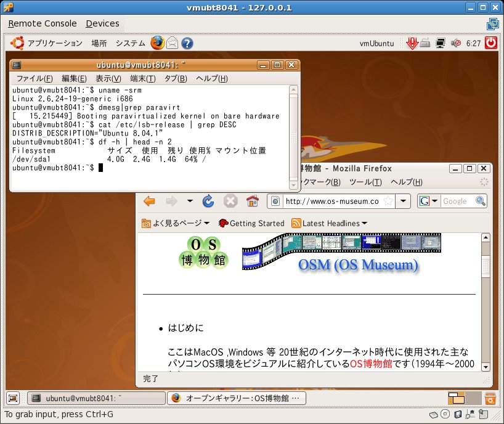Open the red update notifier icon
The image size is (504, 424).
click(412, 43)
